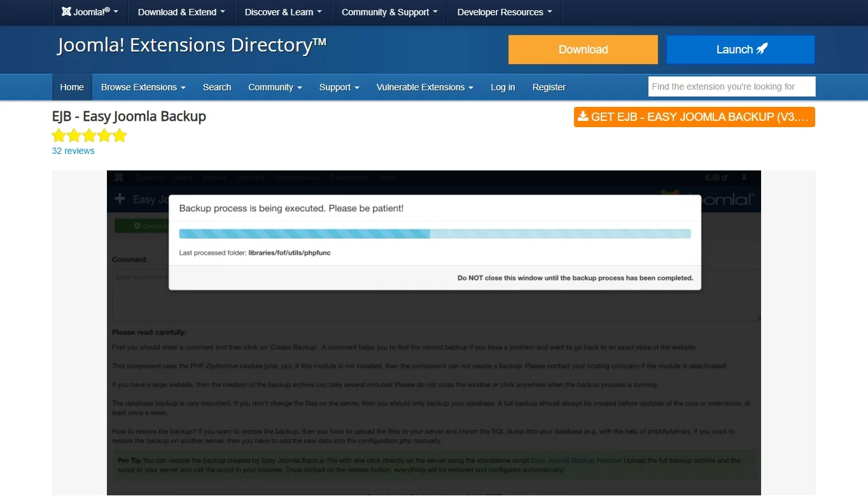The height and width of the screenshot is (496, 868).
Task: Click 'Do NOT close this window' warning
Action: pyautogui.click(x=575, y=278)
